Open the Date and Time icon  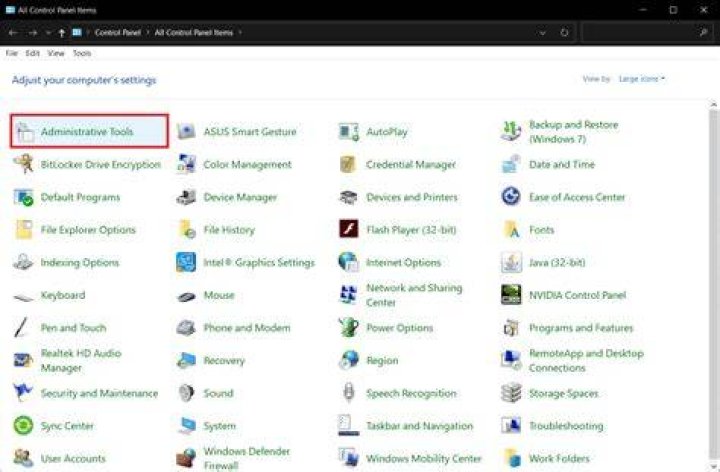coord(511,164)
